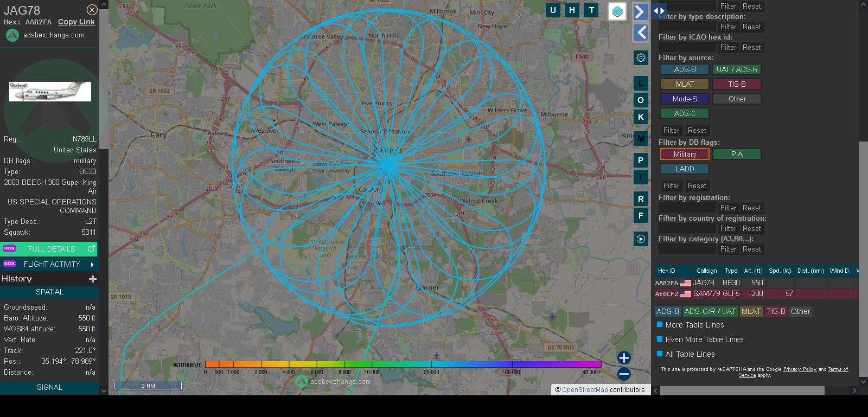The width and height of the screenshot is (868, 417).
Task: Click the aircraft photo thumbnail
Action: pos(50,92)
